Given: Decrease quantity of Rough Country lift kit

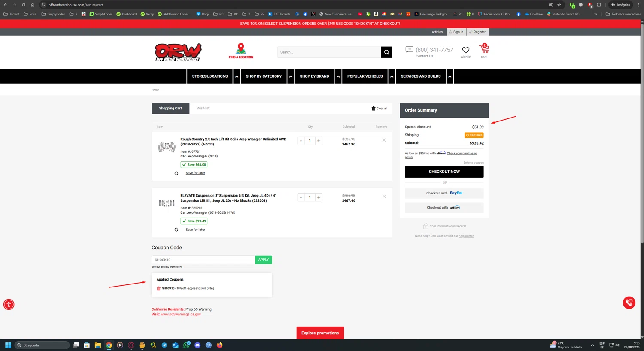Looking at the screenshot, I should click(x=301, y=141).
